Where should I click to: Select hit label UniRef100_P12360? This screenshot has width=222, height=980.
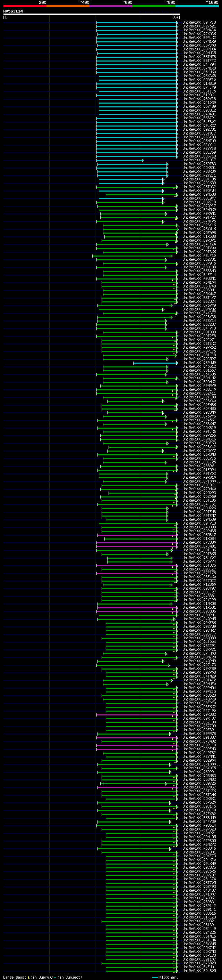tap(199, 585)
